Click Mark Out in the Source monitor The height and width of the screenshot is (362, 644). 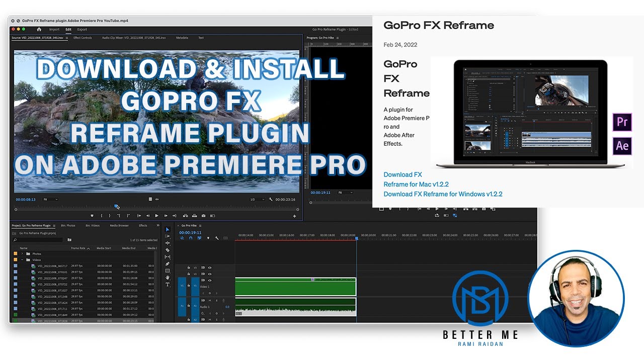coord(110,216)
